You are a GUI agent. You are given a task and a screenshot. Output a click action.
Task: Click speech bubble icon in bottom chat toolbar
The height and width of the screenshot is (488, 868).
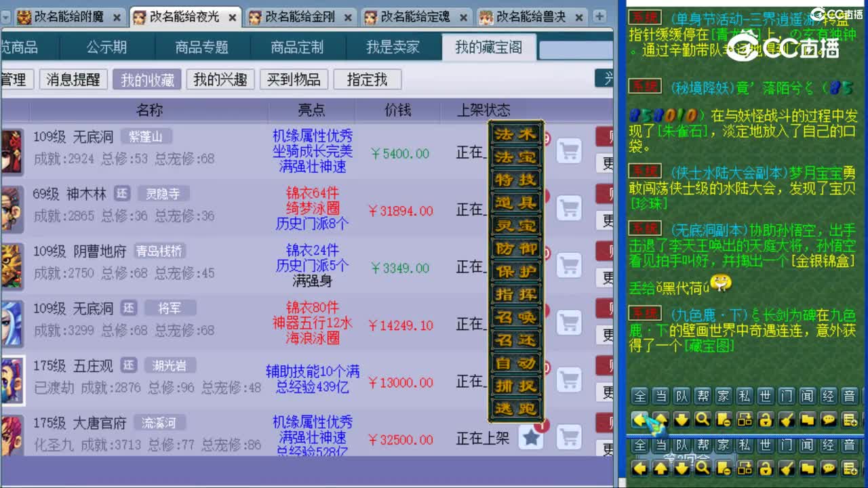coord(829,468)
